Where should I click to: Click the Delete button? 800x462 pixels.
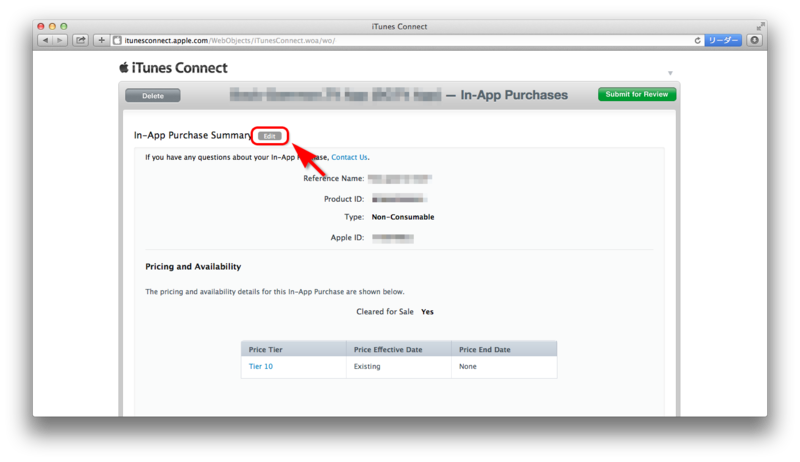point(153,95)
